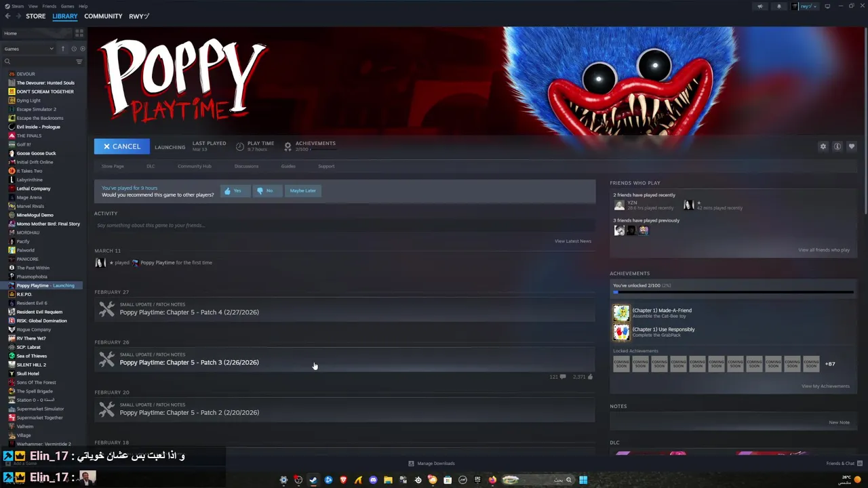
Task: Go forward with the navigation arrow
Action: click(17, 16)
